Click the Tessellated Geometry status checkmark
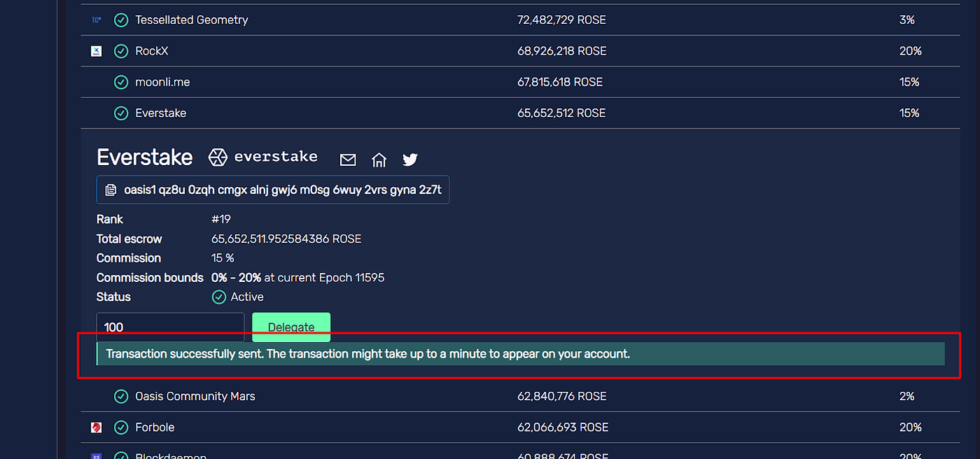 121,20
